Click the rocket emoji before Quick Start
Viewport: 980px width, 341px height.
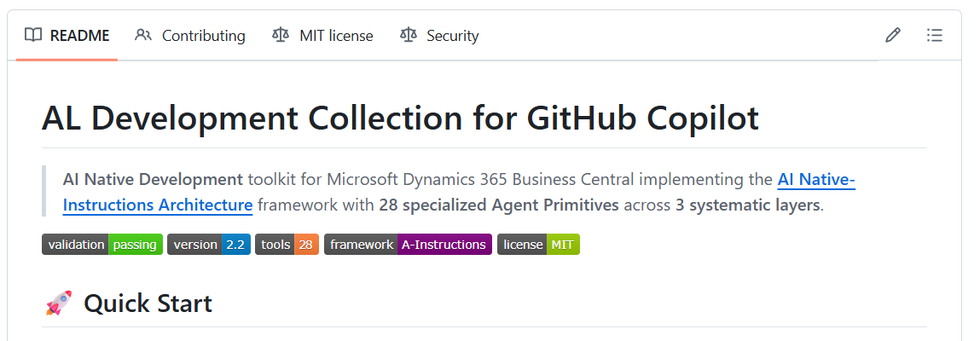click(58, 303)
